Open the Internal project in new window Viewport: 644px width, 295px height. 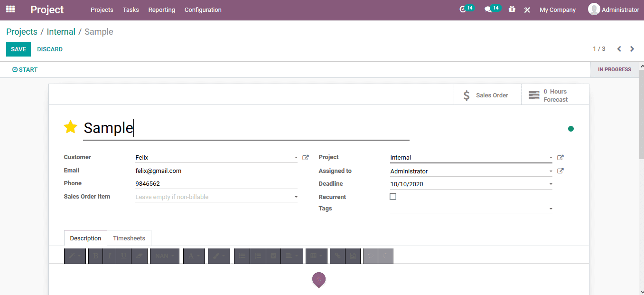(x=560, y=157)
